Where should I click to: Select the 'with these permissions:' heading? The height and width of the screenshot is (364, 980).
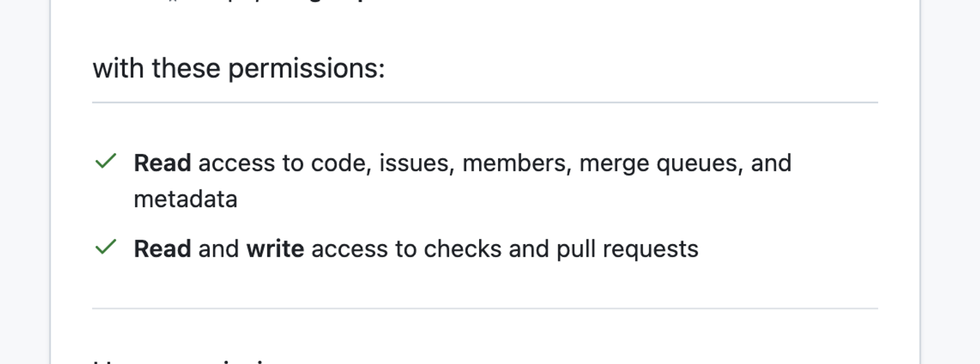coord(239,68)
